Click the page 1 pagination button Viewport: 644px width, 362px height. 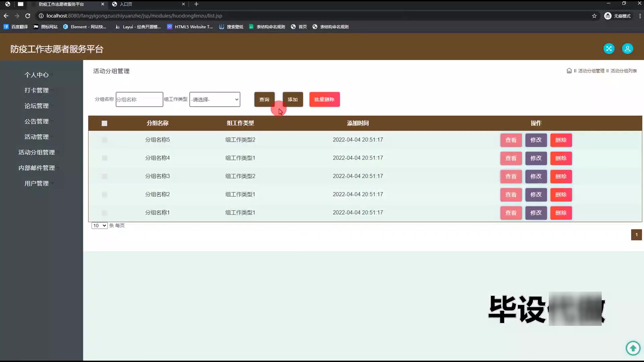tap(636, 235)
